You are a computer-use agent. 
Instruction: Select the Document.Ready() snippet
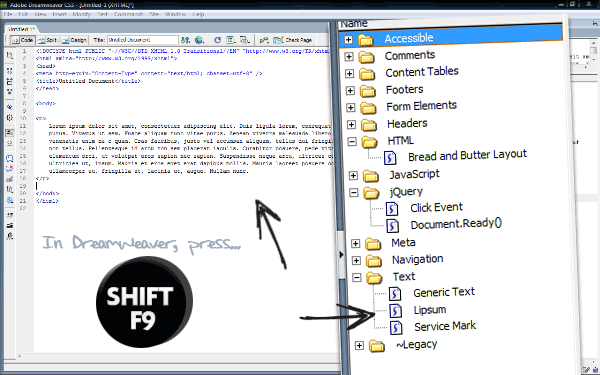(456, 224)
